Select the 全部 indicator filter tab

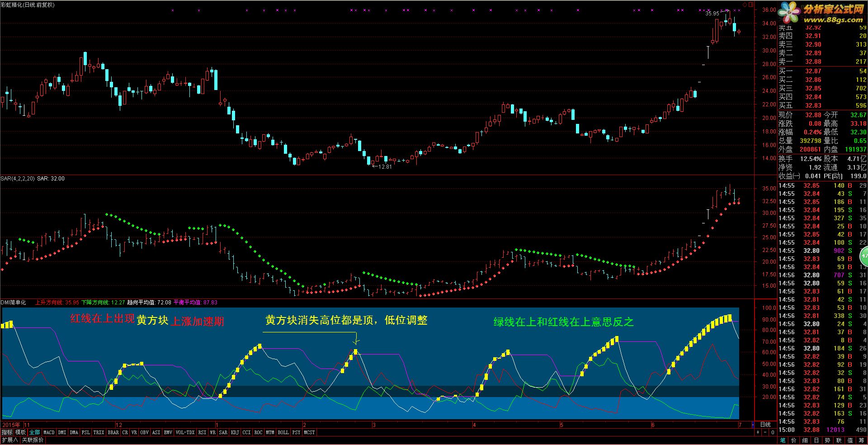pos(34,432)
